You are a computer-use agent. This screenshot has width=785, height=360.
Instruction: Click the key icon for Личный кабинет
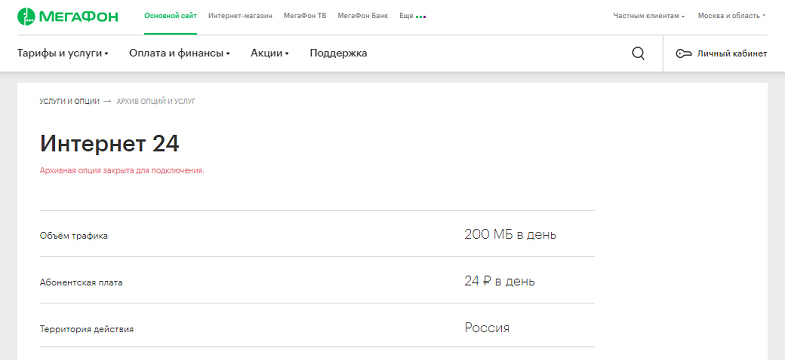pos(683,54)
